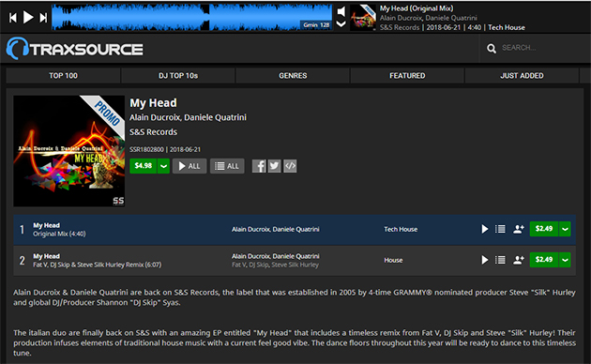The width and height of the screenshot is (591, 364).
Task: Skip to the previous track in player
Action: [x=13, y=17]
